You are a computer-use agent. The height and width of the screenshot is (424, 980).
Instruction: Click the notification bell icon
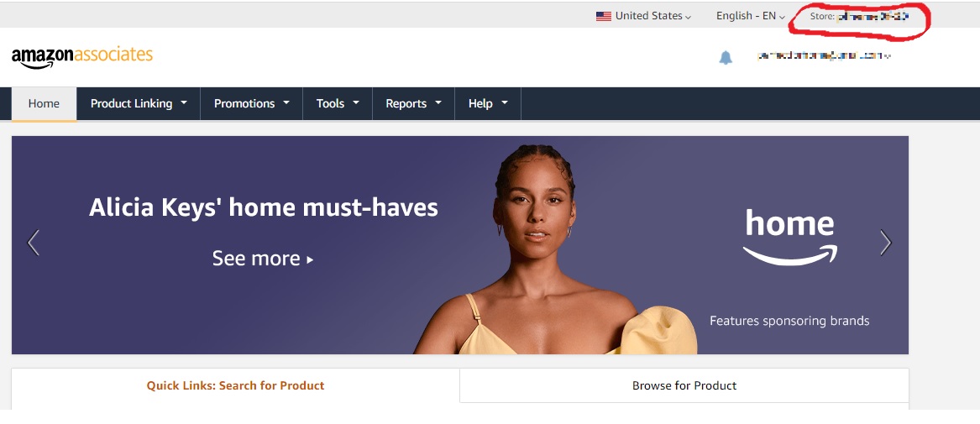pyautogui.click(x=725, y=57)
